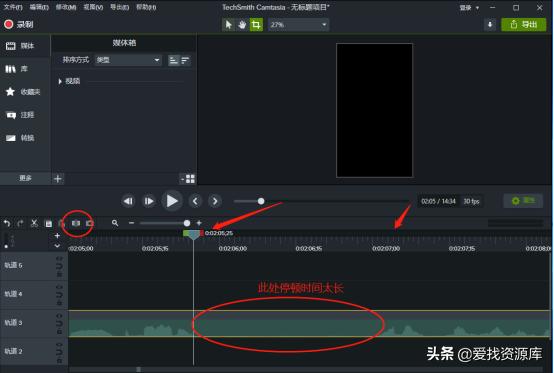This screenshot has height=373, width=554.
Task: Expand track options chevron below plus
Action: (x=57, y=245)
